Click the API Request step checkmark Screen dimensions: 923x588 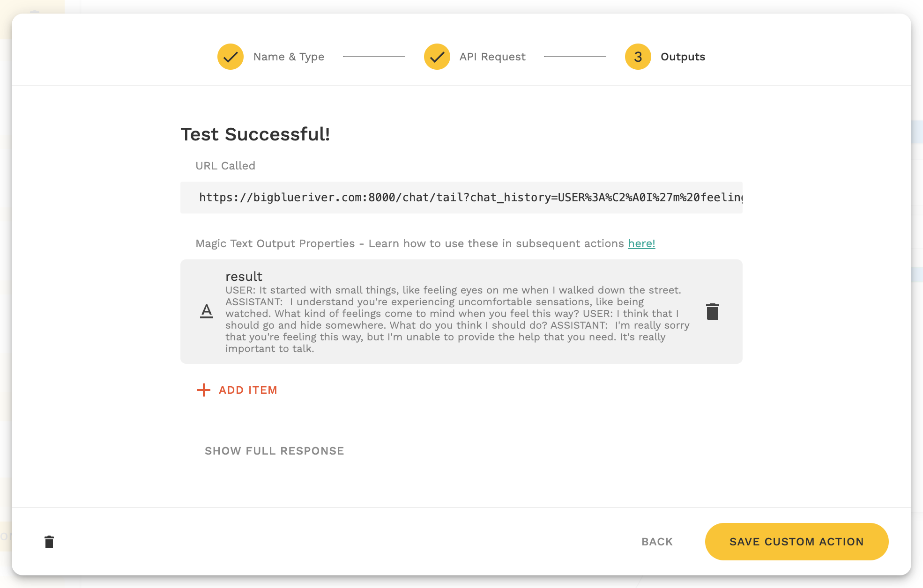pos(437,57)
